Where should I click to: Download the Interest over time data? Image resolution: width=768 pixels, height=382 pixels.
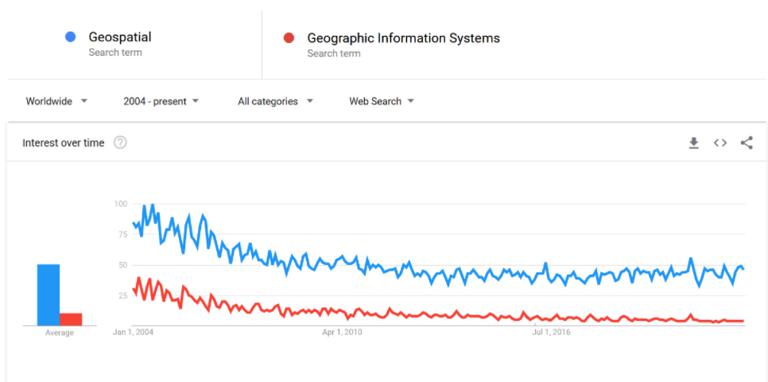click(x=694, y=143)
